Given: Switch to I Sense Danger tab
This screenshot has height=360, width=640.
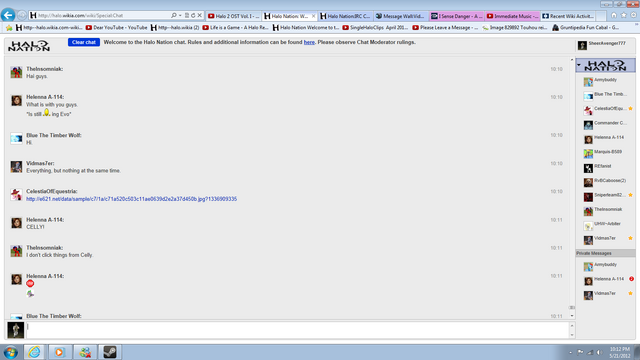Looking at the screenshot, I should click(x=457, y=16).
